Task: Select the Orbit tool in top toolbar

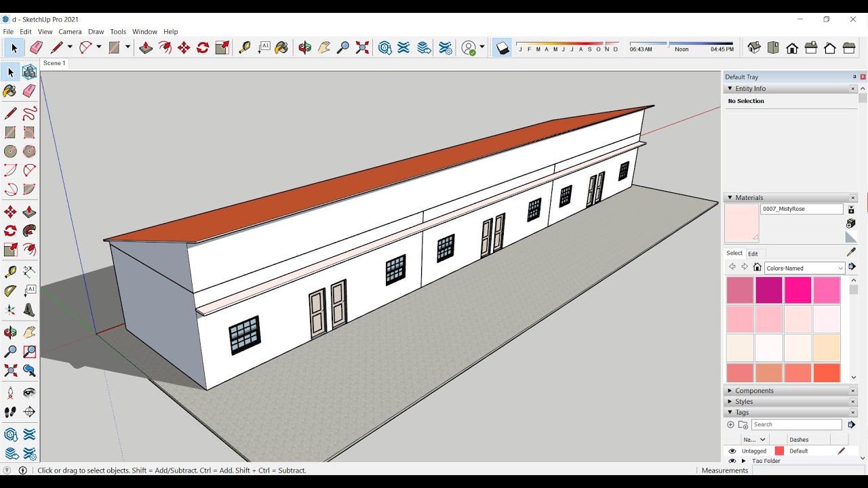Action: point(305,47)
